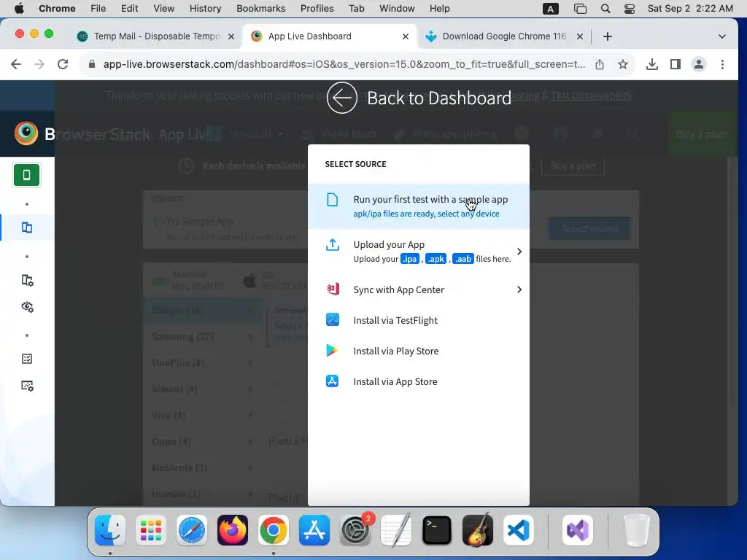Image resolution: width=747 pixels, height=560 pixels.
Task: Click the .ipa file type badge
Action: click(410, 259)
